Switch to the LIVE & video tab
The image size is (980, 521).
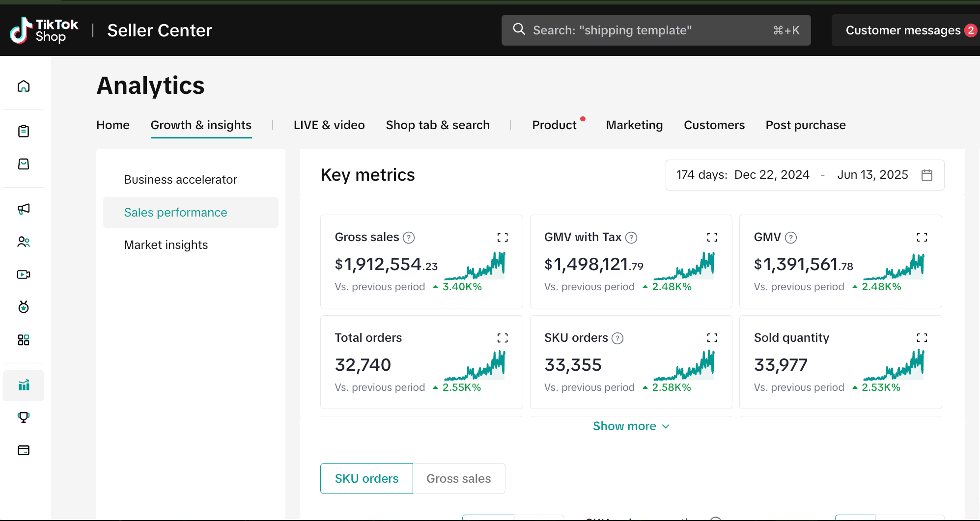(329, 125)
